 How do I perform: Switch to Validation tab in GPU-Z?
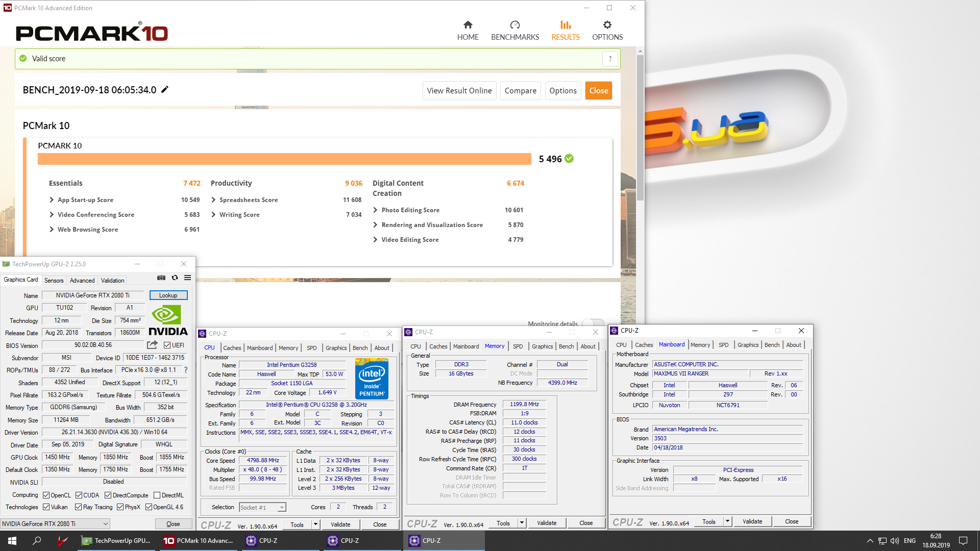112,281
